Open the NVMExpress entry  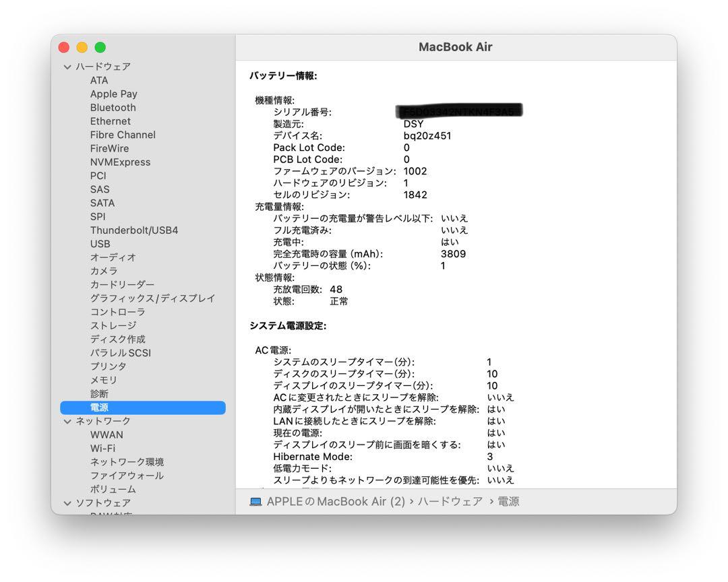(120, 162)
